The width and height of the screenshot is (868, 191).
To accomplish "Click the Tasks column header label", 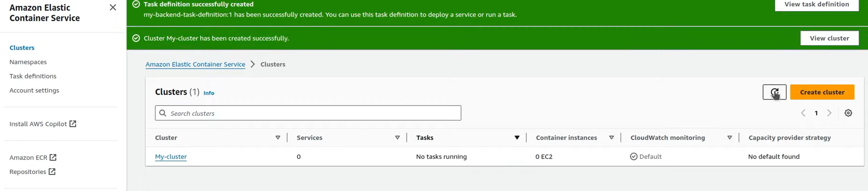I will tap(425, 138).
